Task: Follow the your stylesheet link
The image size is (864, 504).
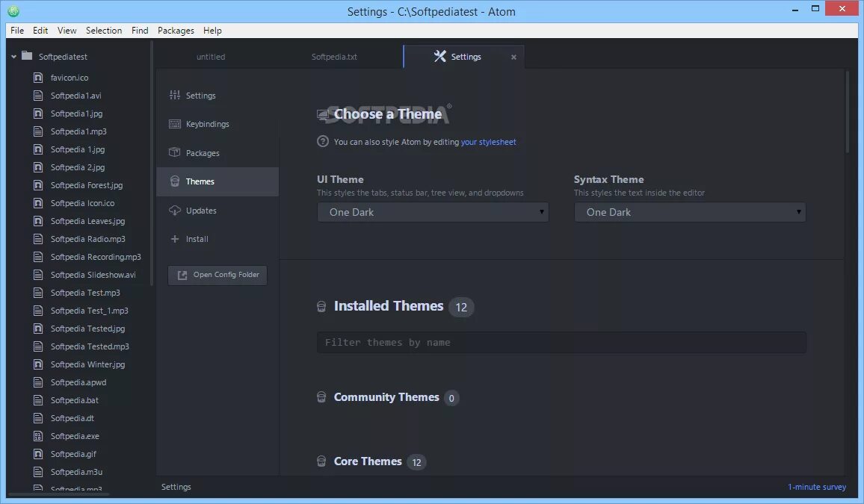Action: coord(488,142)
